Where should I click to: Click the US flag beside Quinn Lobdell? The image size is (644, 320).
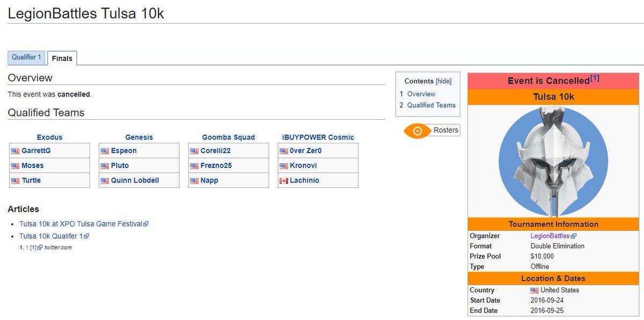(105, 181)
